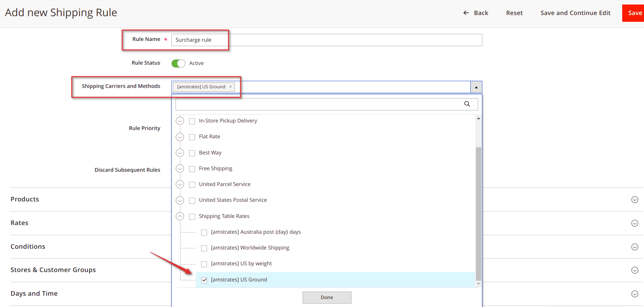Open the Rates section heading

pyautogui.click(x=20, y=223)
